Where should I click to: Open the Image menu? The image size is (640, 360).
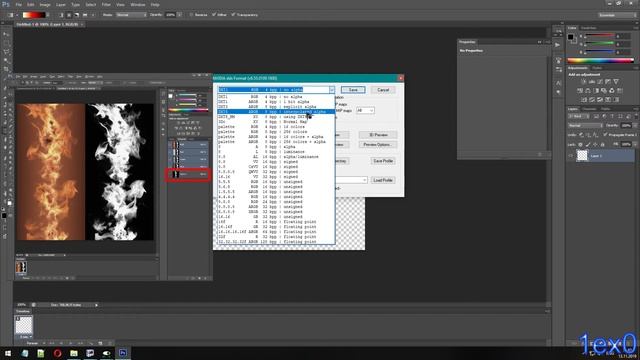[x=45, y=4]
